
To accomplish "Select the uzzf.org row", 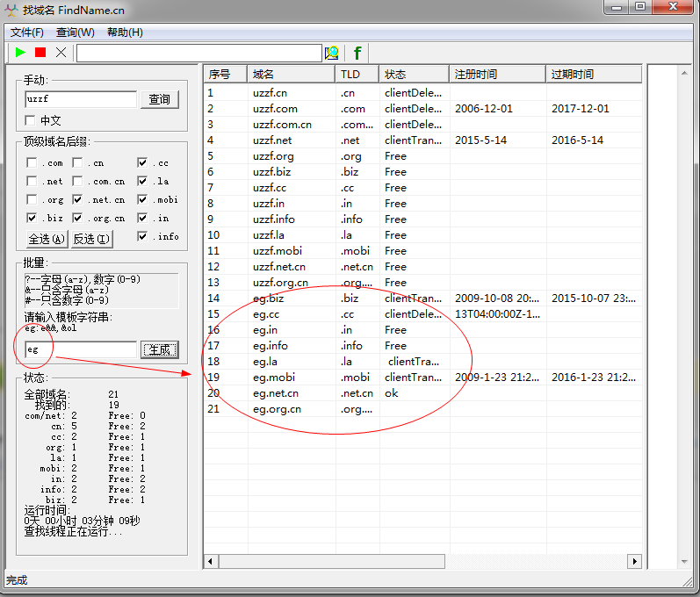I will [x=422, y=156].
